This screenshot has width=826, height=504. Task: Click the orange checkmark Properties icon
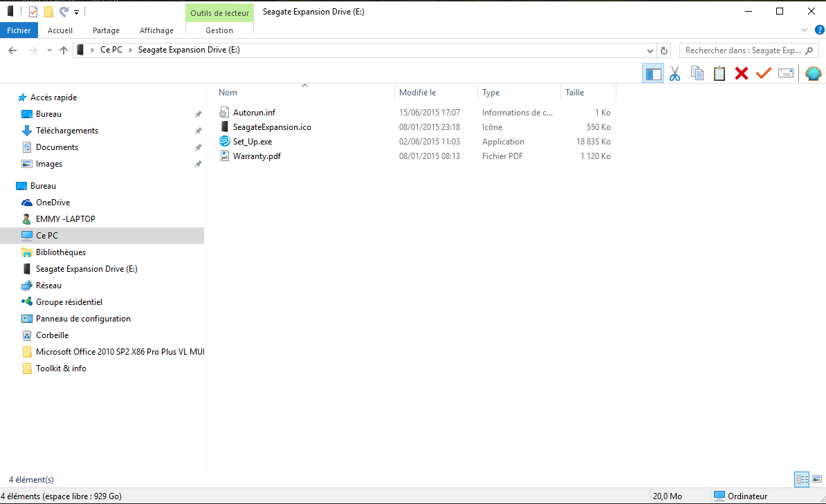click(763, 73)
